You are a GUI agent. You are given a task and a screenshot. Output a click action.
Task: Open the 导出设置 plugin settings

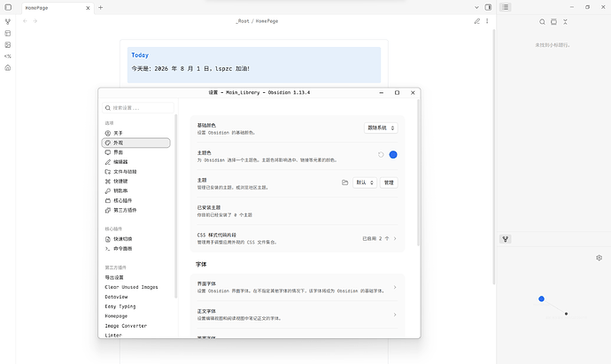click(x=136, y=277)
